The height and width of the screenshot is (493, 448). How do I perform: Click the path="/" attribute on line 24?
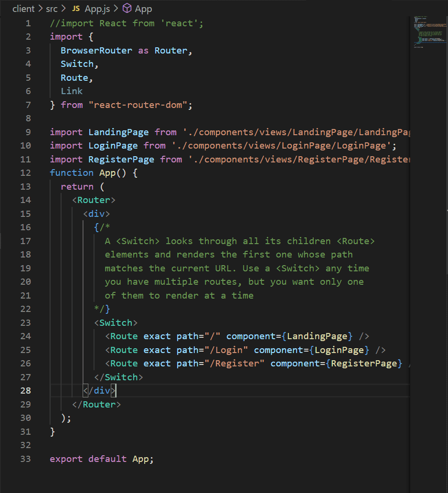198,336
